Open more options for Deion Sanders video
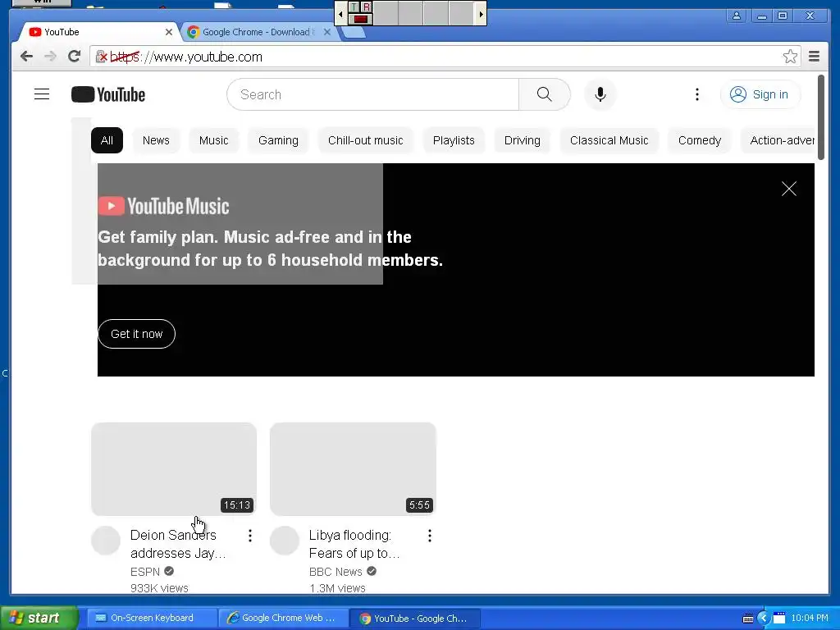Screen dimensions: 840x630 [250, 536]
